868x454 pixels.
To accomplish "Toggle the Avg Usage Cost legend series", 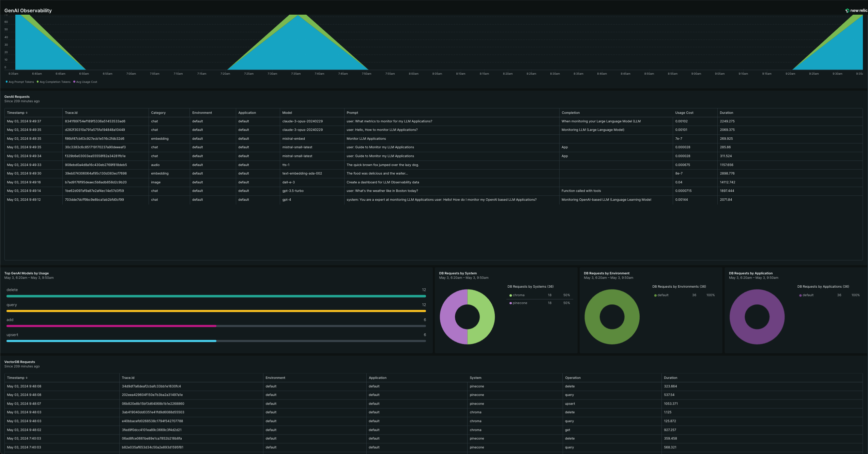I will (x=85, y=82).
